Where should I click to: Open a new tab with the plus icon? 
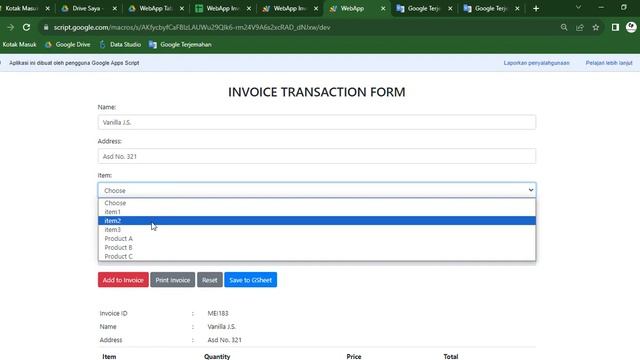point(536,9)
